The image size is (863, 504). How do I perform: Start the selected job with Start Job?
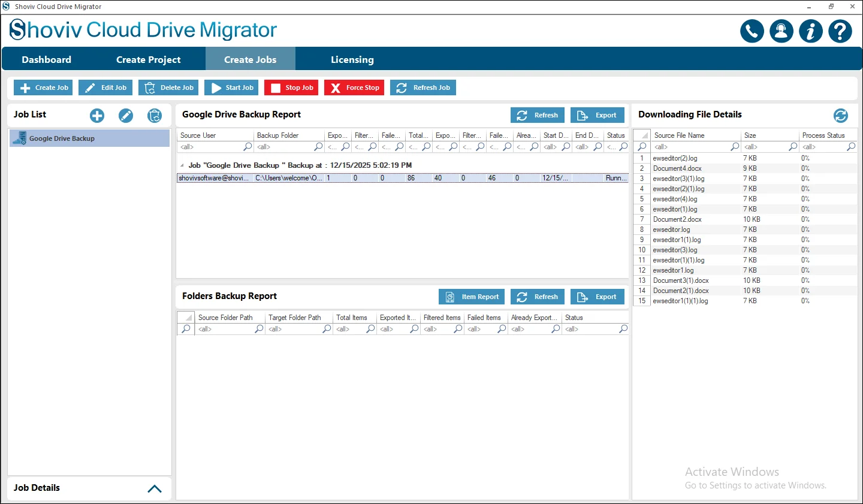231,87
